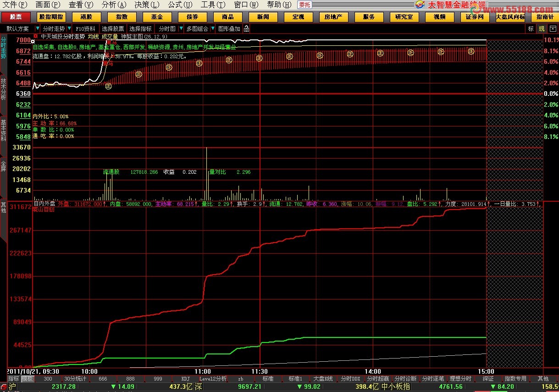Select the 股指期指 category button

point(51,17)
